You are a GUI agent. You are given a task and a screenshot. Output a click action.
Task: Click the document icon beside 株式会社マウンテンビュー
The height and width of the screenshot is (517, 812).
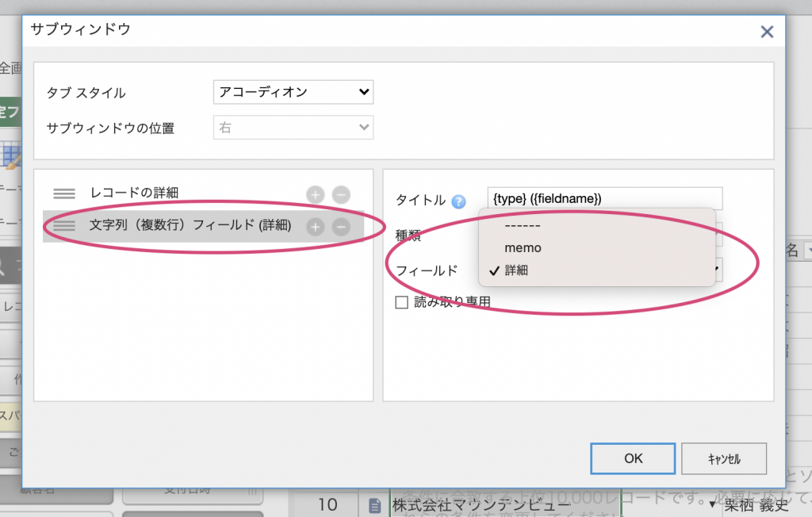(x=374, y=505)
